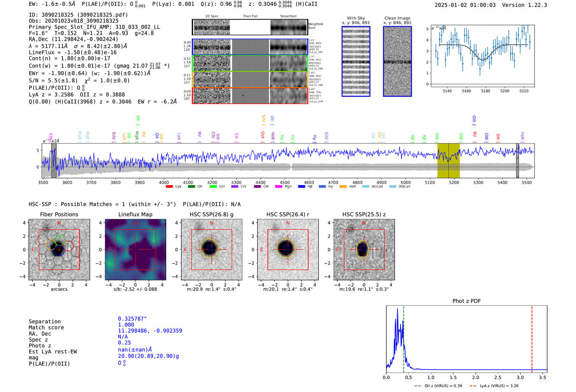Image resolution: width=576 pixels, height=392 pixels.
Task: Click the With Sky 2D cutout
Action: pyautogui.click(x=356, y=61)
